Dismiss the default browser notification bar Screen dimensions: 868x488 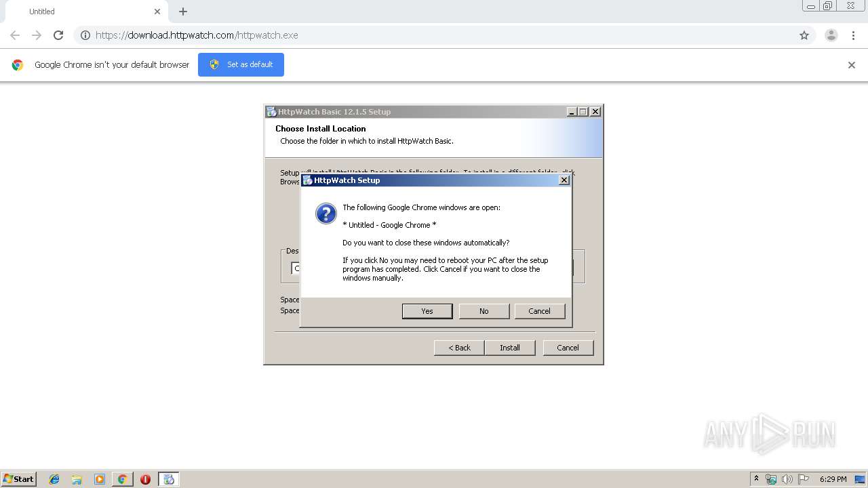852,65
